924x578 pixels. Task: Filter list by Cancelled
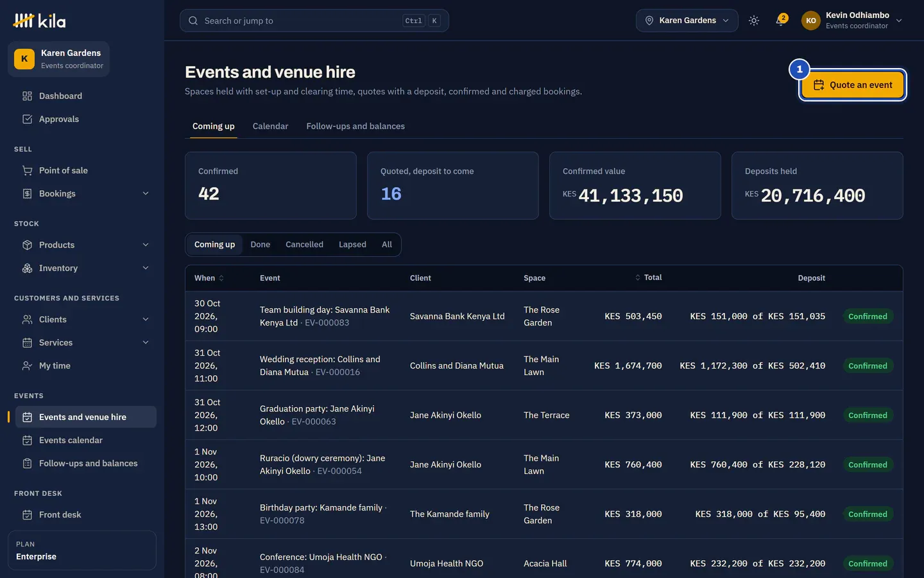click(304, 245)
